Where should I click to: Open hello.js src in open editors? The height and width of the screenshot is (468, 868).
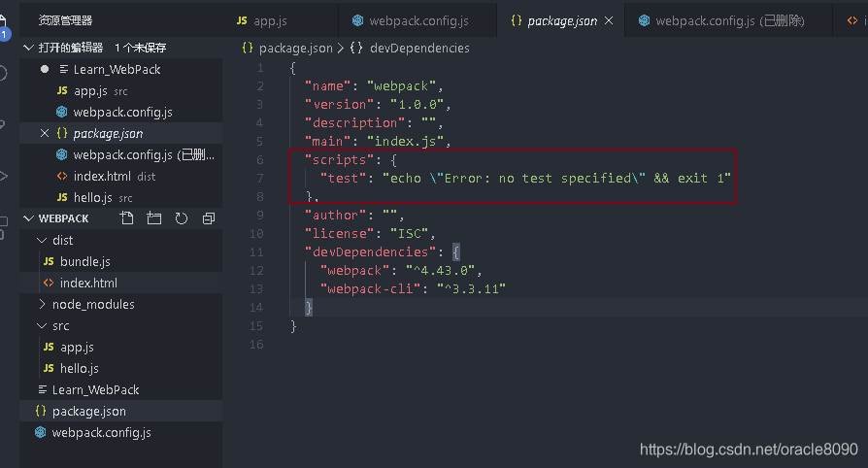pyautogui.click(x=120, y=198)
